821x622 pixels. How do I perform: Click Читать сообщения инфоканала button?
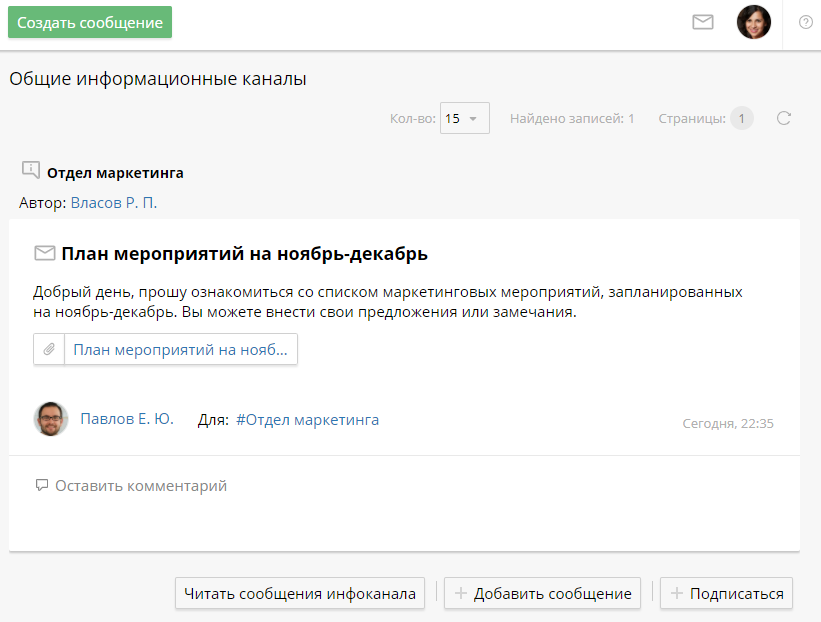pos(300,593)
